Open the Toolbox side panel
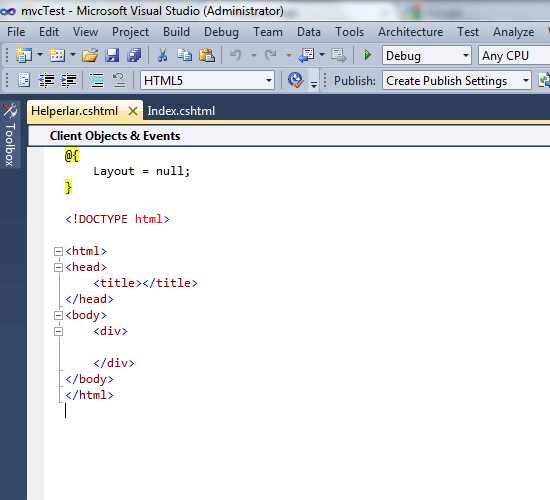550x500 pixels. (10, 135)
